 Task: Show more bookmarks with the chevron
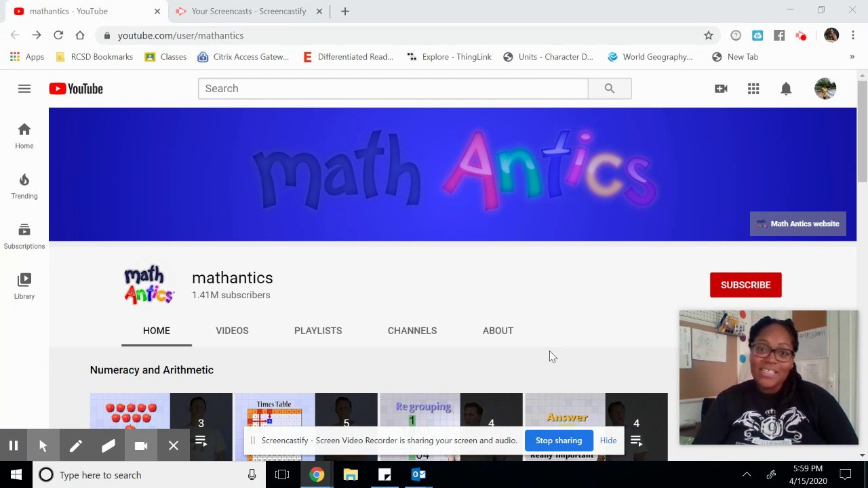[852, 57]
